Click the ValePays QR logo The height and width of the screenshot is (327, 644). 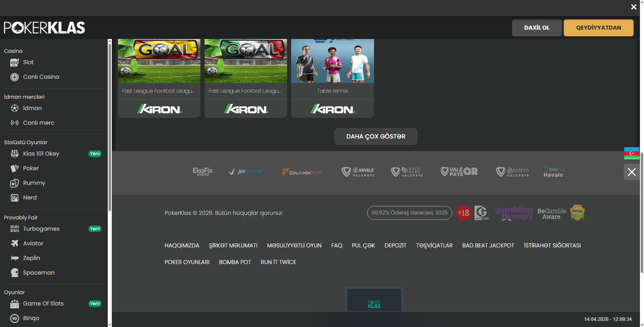(x=459, y=172)
